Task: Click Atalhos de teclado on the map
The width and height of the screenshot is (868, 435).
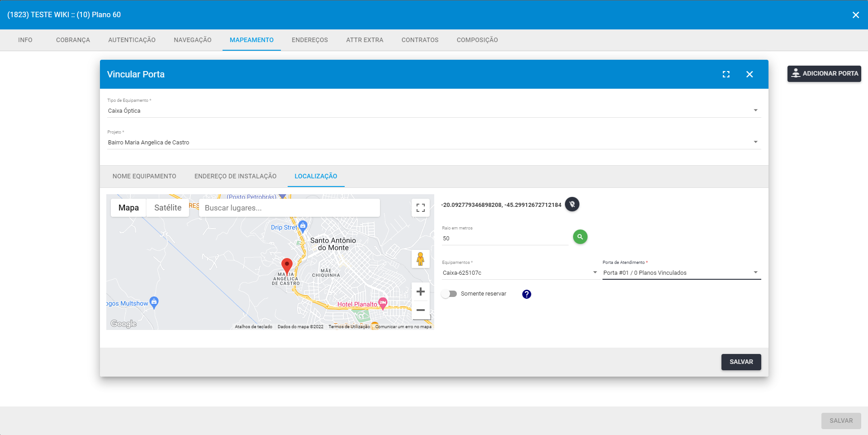Action: (254, 327)
